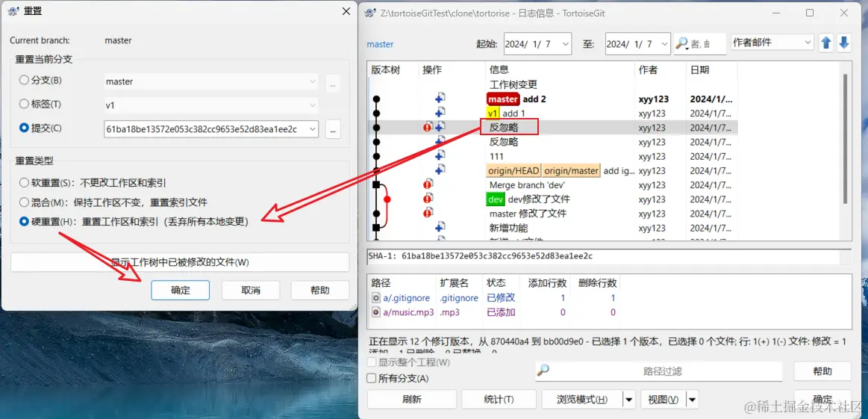Select the 分支(B) radio button
868x419 pixels.
point(24,80)
